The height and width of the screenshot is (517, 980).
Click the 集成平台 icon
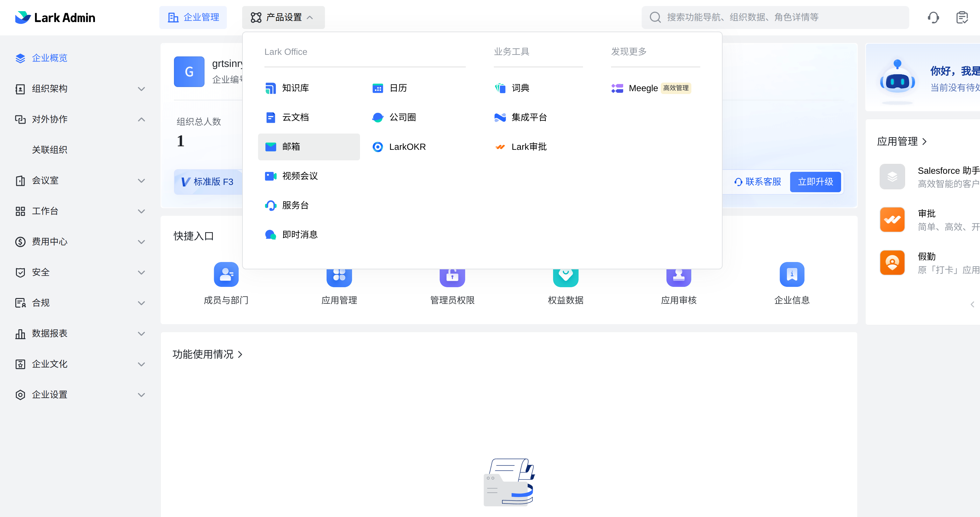point(500,118)
